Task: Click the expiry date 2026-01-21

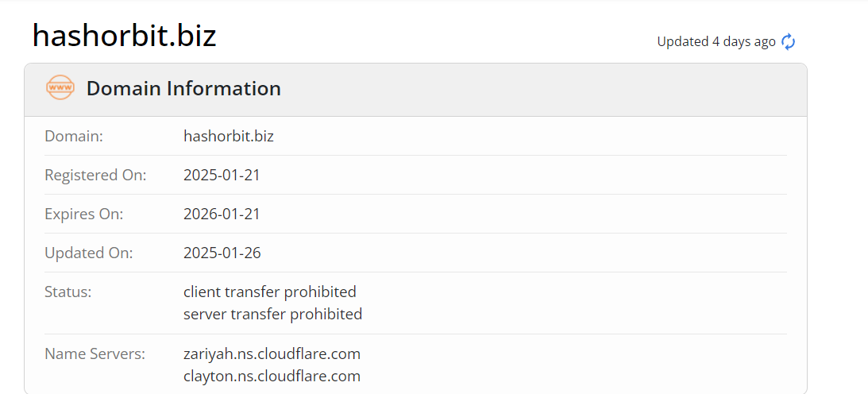Action: 222,214
